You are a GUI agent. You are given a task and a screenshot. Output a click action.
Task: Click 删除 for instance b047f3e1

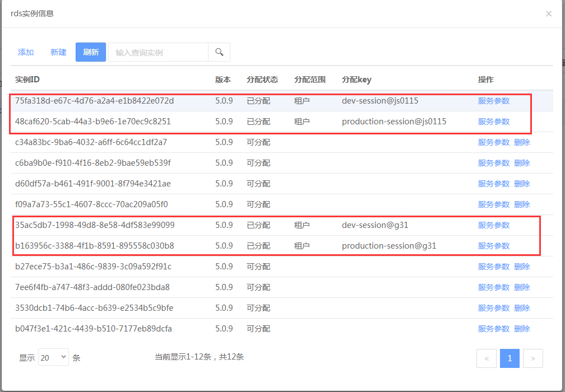point(522,329)
